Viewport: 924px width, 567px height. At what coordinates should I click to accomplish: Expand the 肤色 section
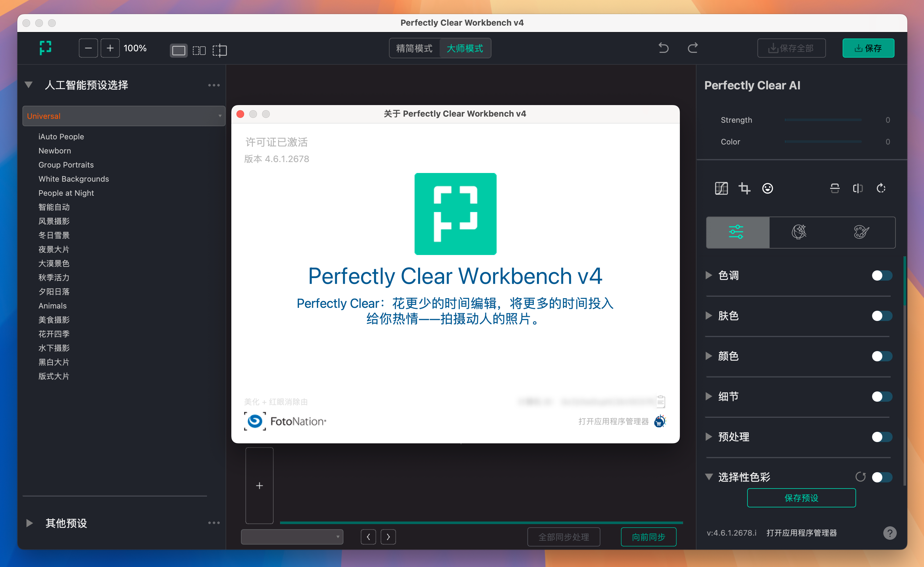709,316
